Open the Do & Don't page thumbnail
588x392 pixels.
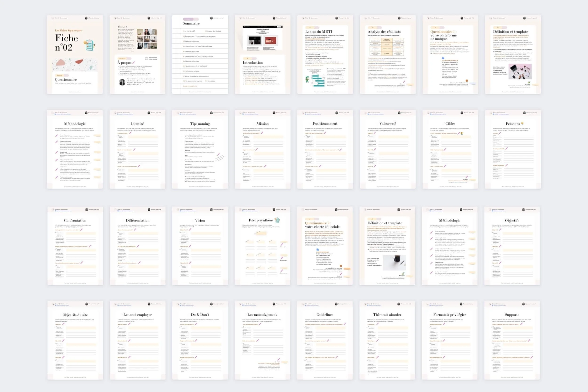tap(200, 340)
